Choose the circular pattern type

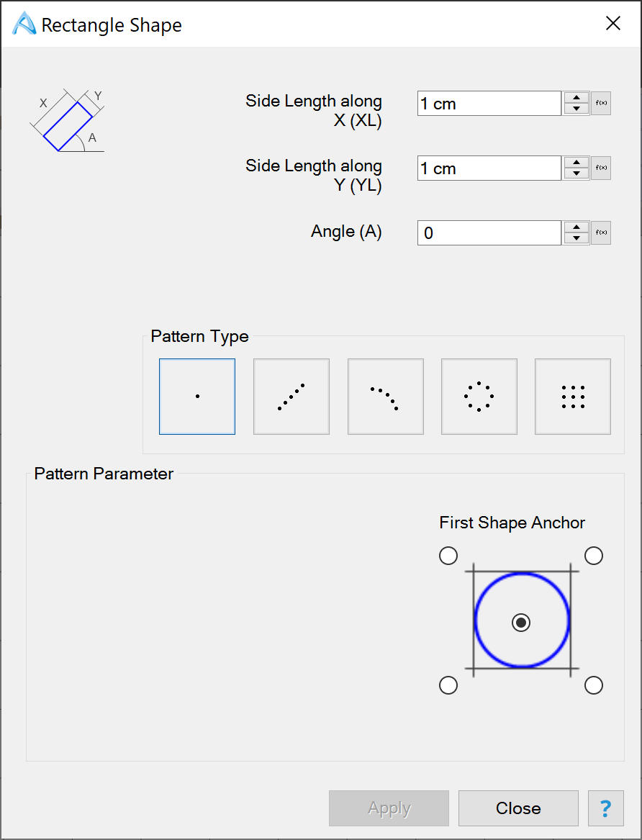[x=479, y=397]
